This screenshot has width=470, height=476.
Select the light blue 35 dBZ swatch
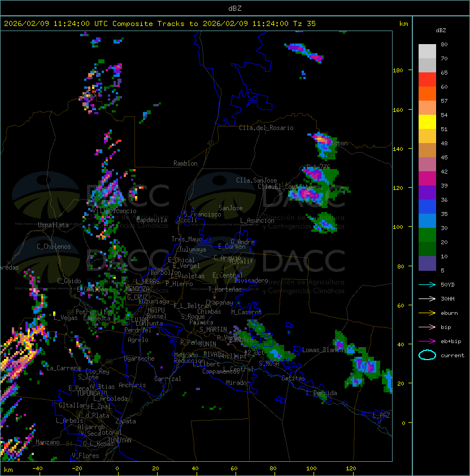coord(427,220)
